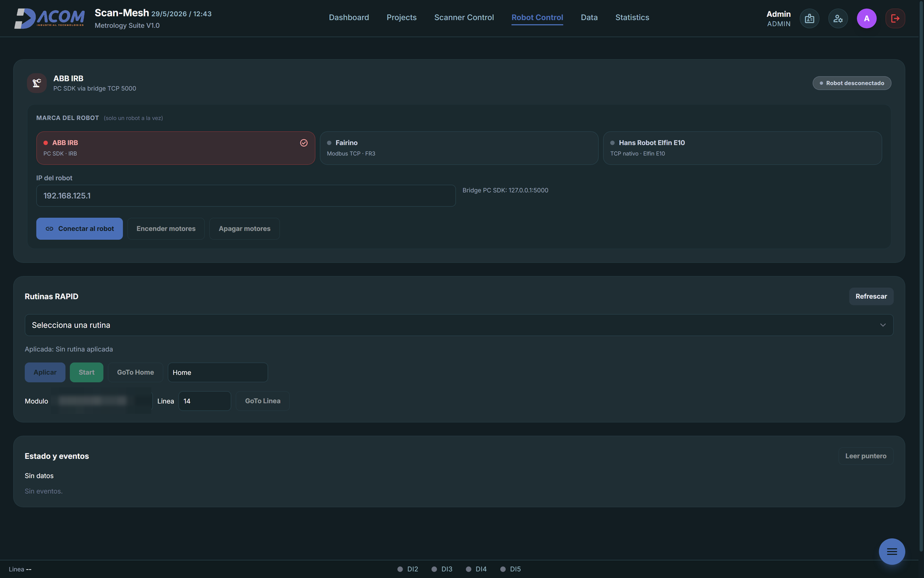Click the Rutinas RAPID heading
The image size is (924, 578).
click(x=51, y=297)
